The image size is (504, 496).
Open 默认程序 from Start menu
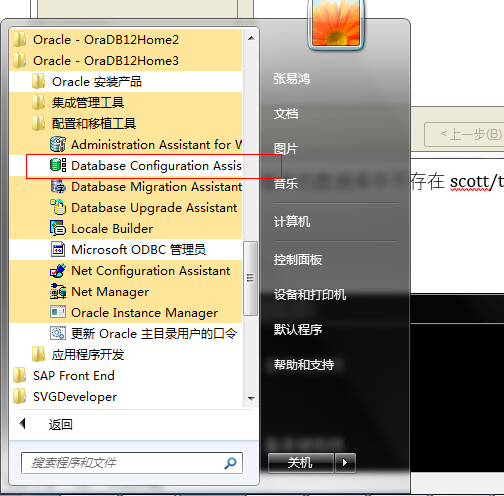coord(298,330)
